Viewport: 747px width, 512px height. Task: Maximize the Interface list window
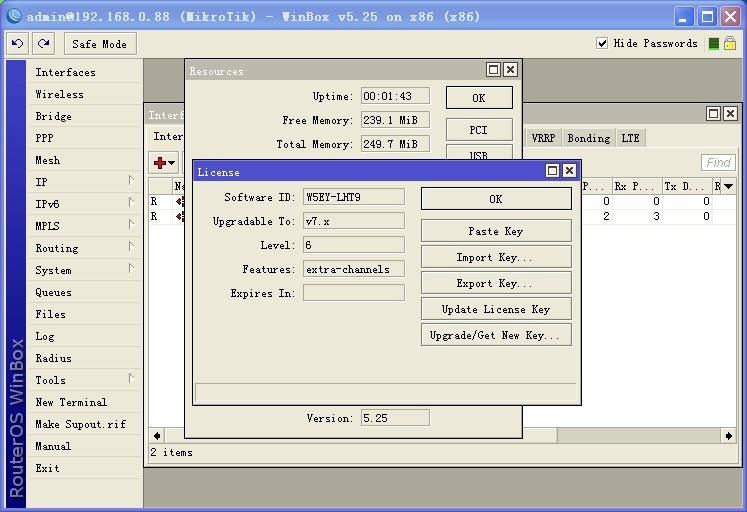pos(713,114)
